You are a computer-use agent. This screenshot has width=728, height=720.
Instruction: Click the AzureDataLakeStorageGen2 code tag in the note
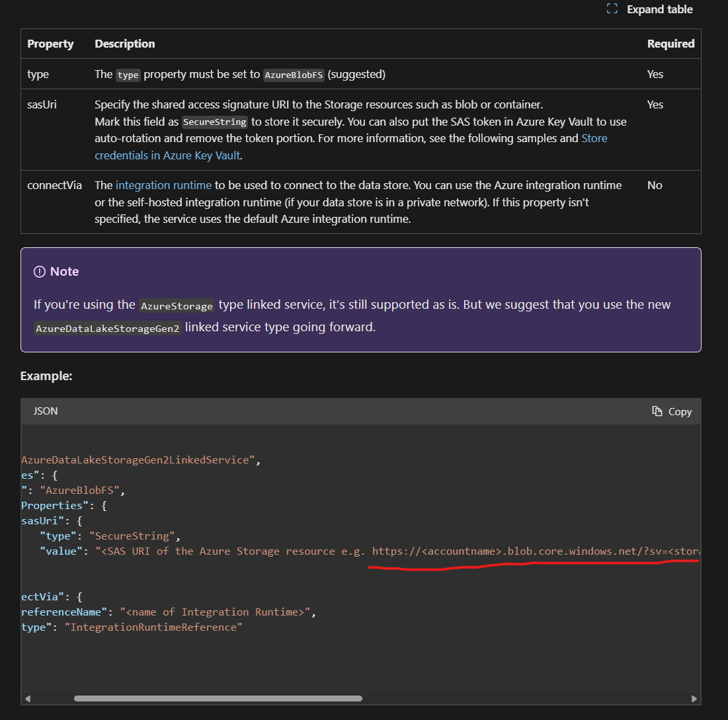point(107,328)
